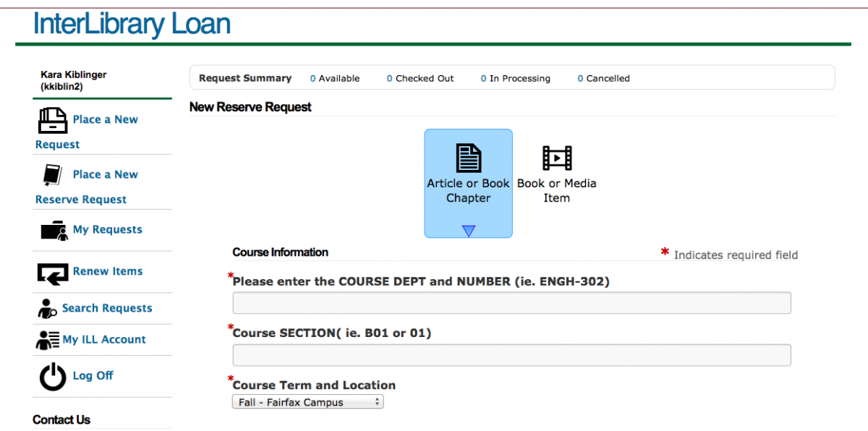Click the Kara Kiblinger (kkiblin2) user name
The width and height of the screenshot is (868, 431).
pyautogui.click(x=75, y=81)
